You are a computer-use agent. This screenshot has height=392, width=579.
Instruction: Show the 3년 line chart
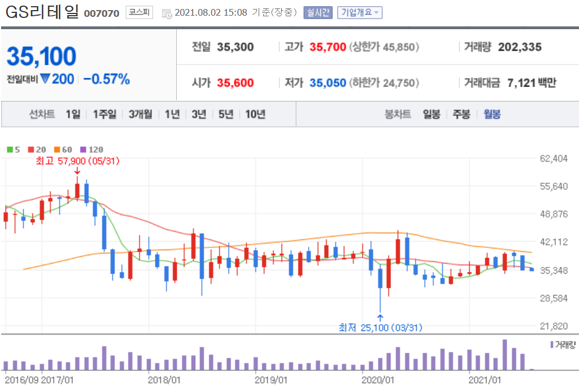click(x=199, y=114)
